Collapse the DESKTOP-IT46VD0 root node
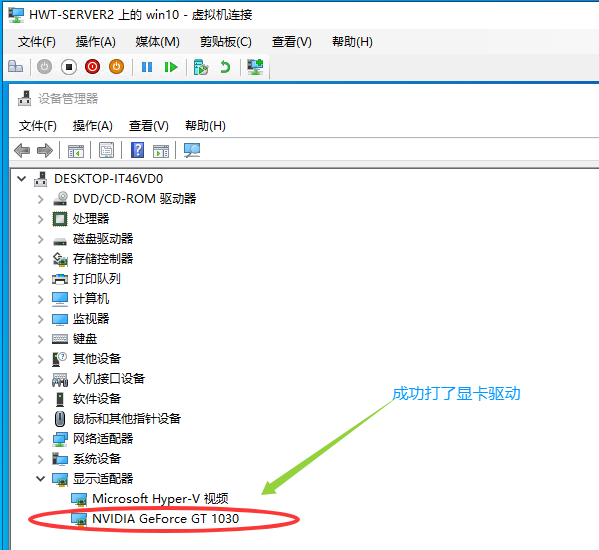 click(x=22, y=178)
